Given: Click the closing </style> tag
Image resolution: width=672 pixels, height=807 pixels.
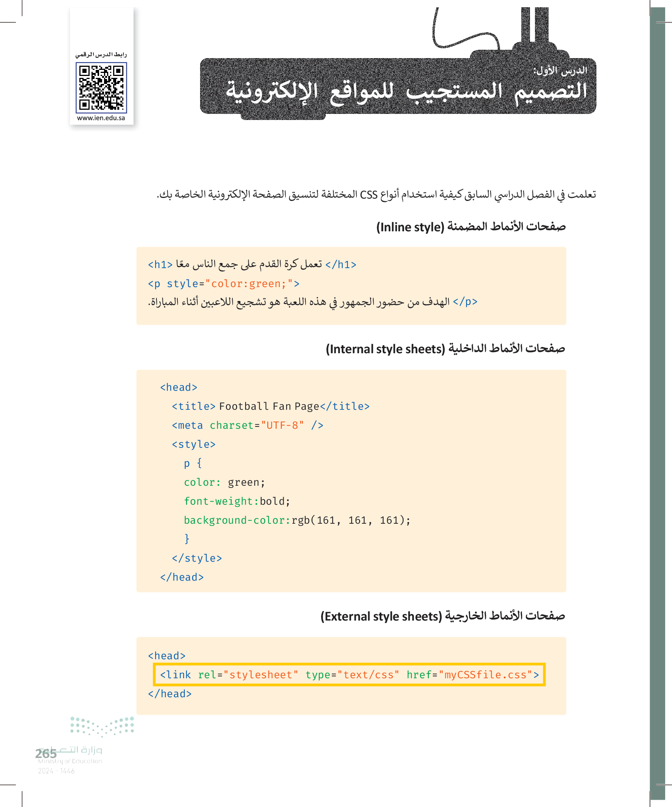Looking at the screenshot, I should pos(197,558).
